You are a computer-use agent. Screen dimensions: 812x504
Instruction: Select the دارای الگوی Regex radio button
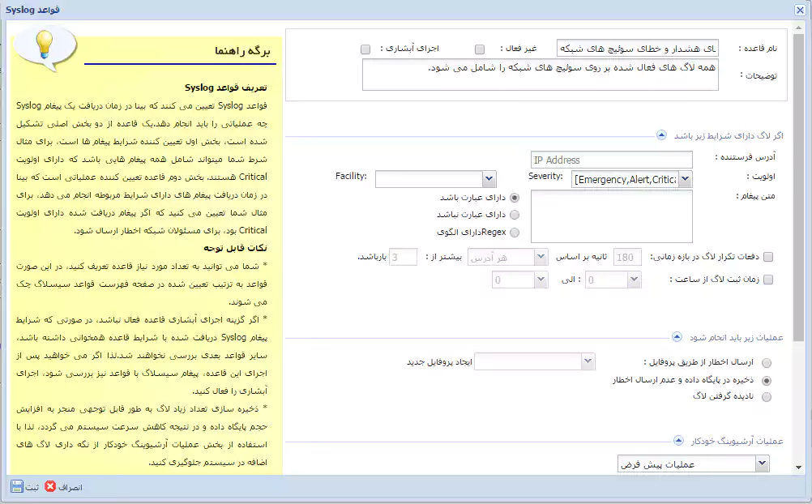click(x=514, y=231)
